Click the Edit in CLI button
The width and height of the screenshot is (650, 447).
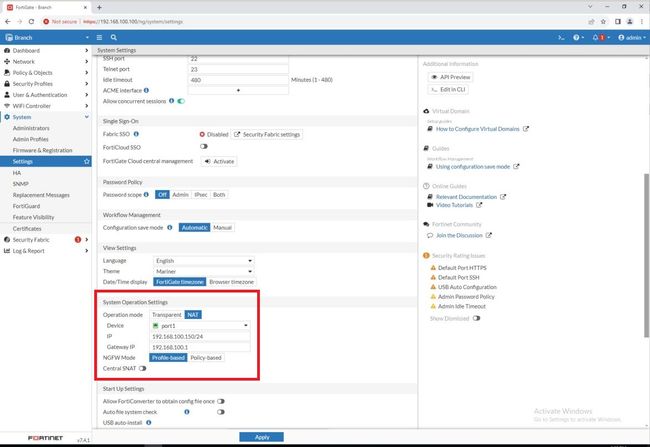click(448, 90)
